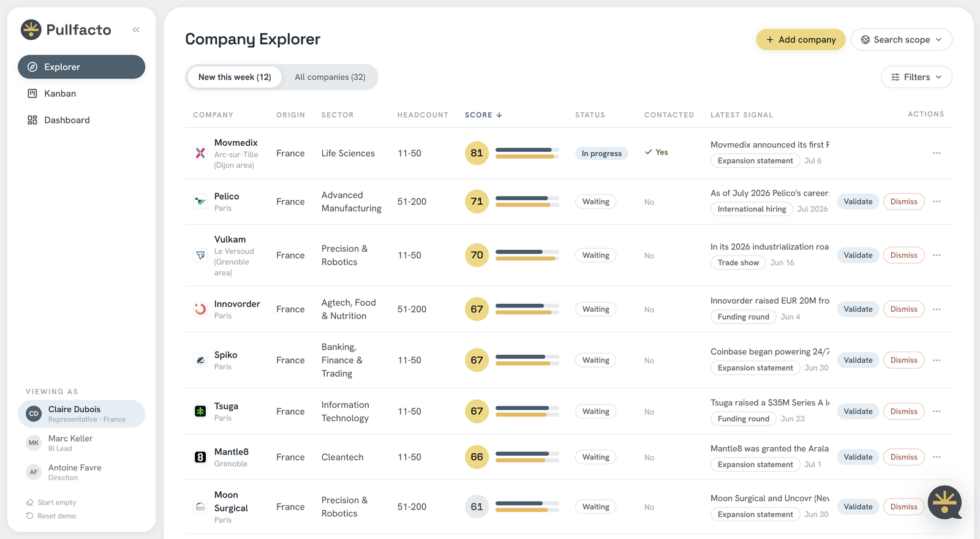Click the score badge 81 for Movmedix

click(477, 153)
